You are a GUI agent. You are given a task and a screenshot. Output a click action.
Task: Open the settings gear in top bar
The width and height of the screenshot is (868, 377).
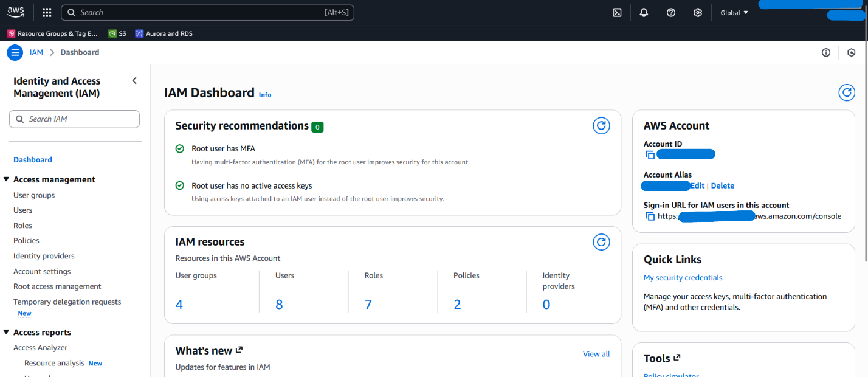coord(698,13)
